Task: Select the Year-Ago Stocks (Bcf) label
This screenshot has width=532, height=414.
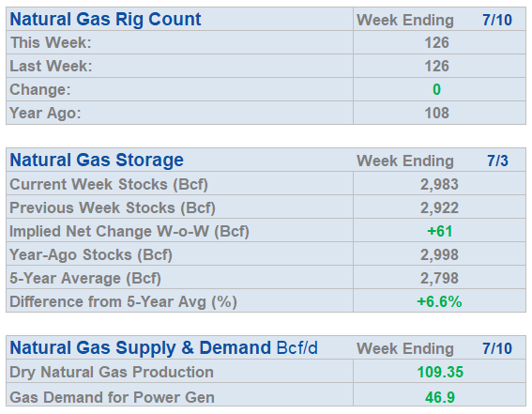Action: [x=91, y=255]
